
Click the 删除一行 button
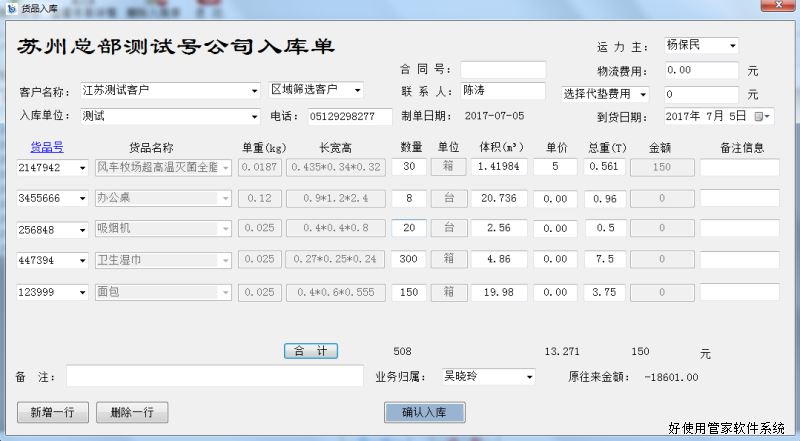click(132, 412)
